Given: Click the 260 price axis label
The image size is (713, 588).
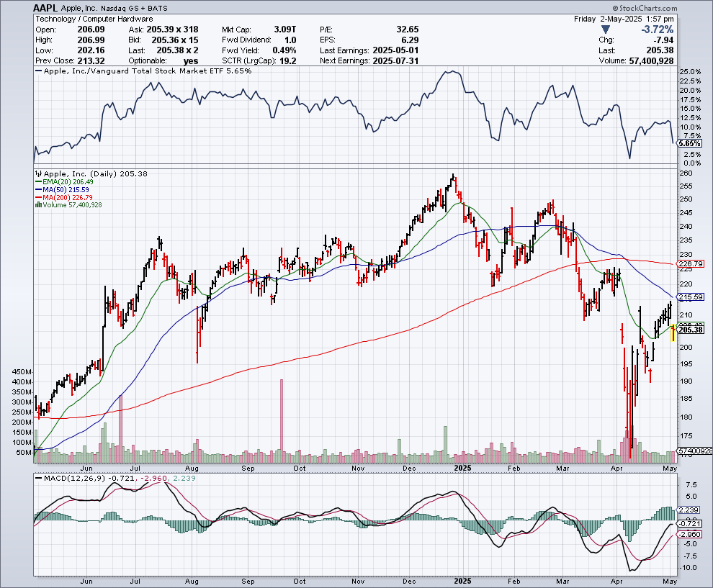Looking at the screenshot, I should click(x=686, y=173).
